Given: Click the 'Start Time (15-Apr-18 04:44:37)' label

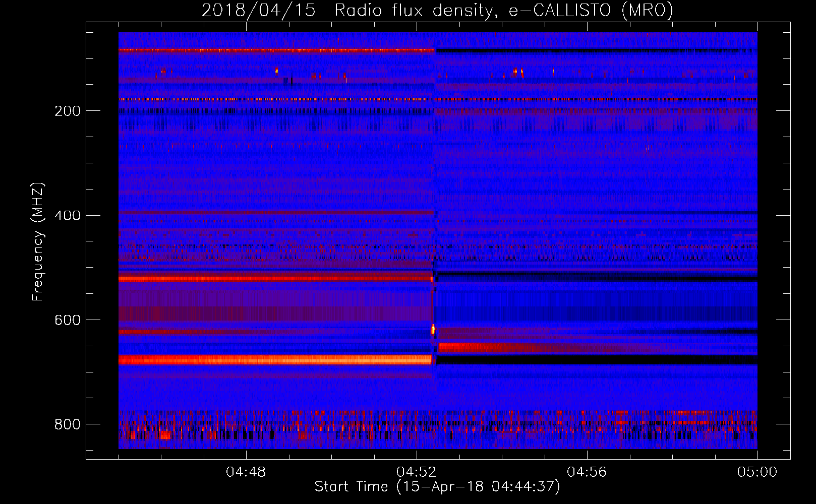Looking at the screenshot, I should (x=437, y=487).
